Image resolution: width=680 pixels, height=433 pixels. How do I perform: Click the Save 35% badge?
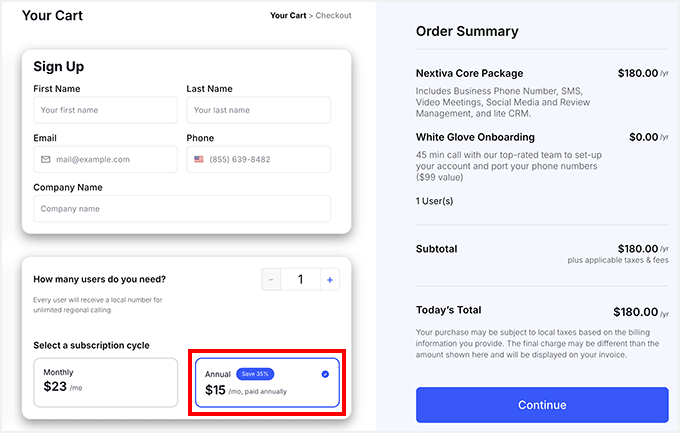(x=255, y=374)
